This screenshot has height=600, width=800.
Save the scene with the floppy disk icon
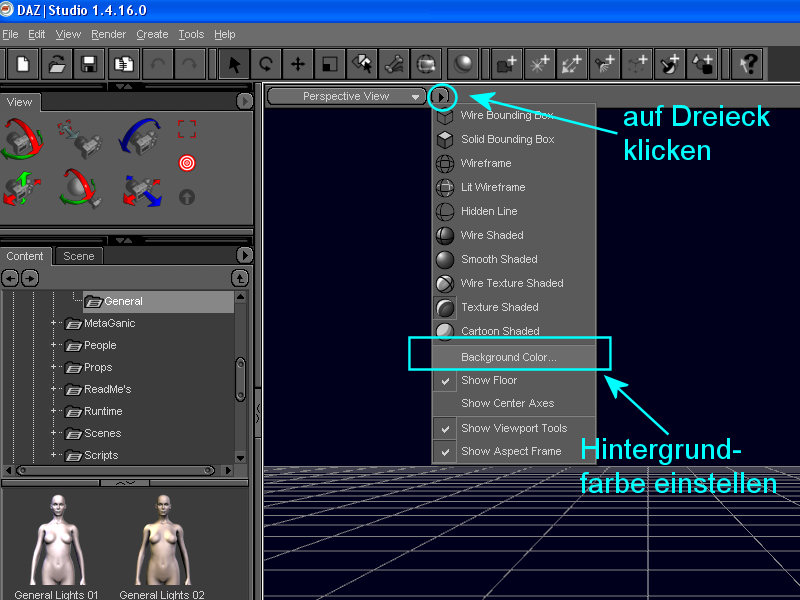point(89,64)
